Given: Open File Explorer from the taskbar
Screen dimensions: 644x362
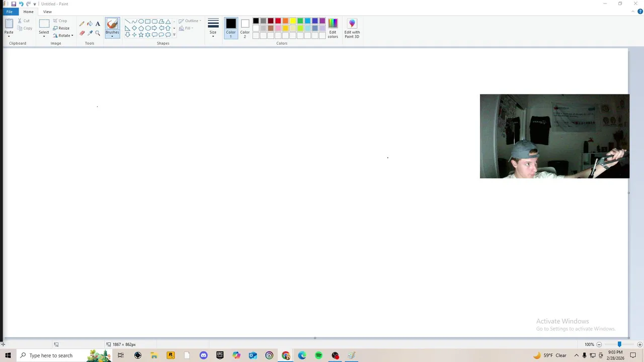Looking at the screenshot, I should click(x=154, y=355).
